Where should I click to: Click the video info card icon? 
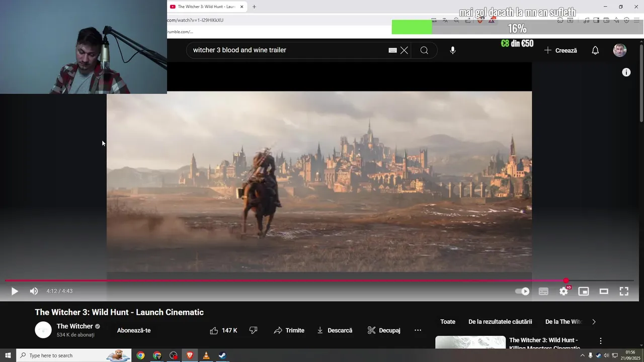(626, 72)
